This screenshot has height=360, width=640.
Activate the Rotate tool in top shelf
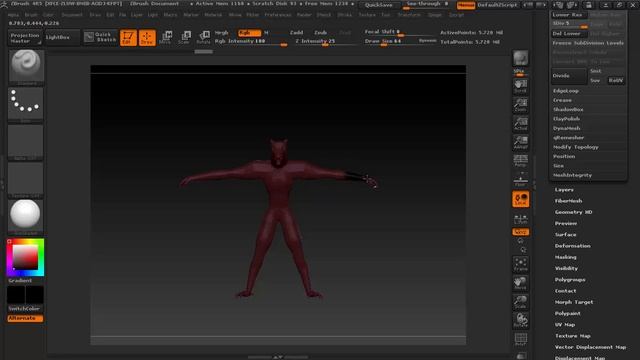[x=203, y=38]
